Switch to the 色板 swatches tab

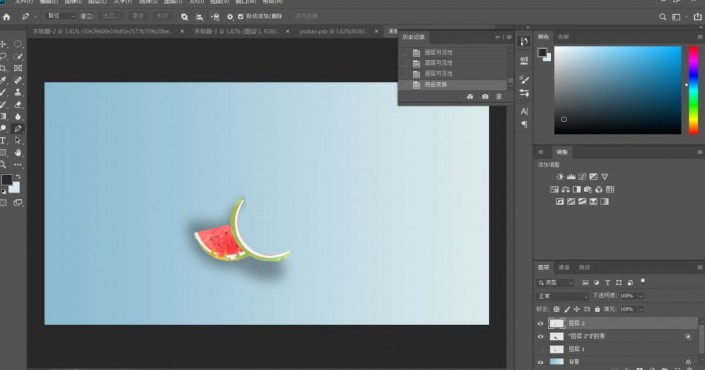563,37
